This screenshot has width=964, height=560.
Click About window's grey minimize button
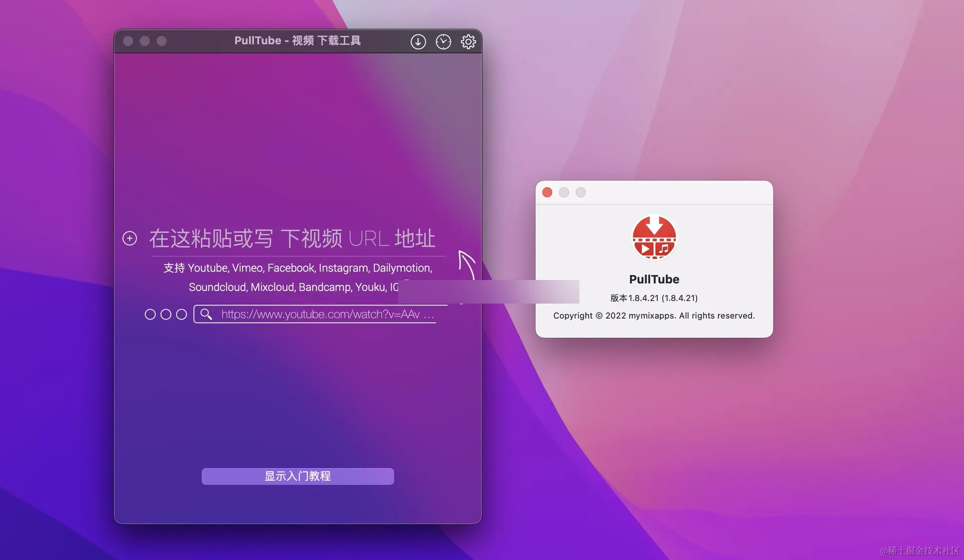[x=564, y=192]
